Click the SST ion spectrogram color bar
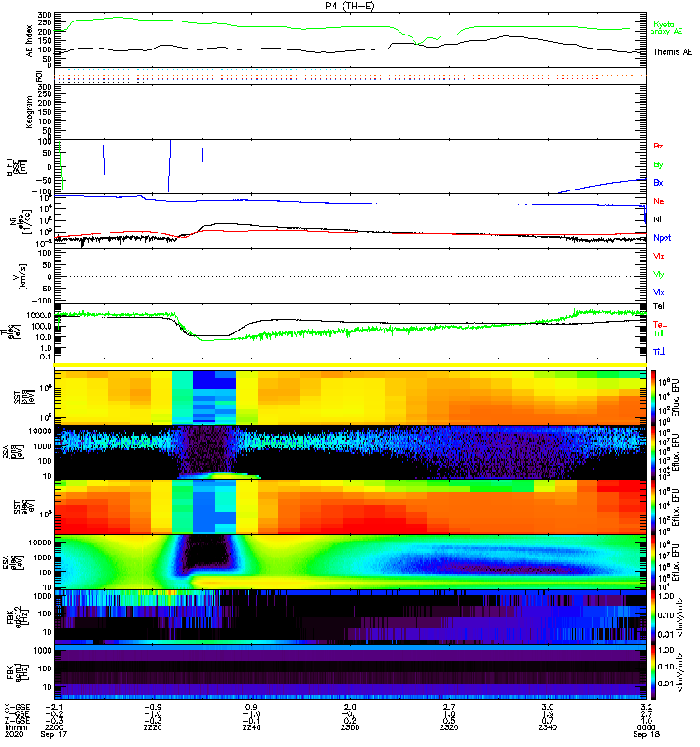The height and width of the screenshot is (747, 700). point(653,397)
